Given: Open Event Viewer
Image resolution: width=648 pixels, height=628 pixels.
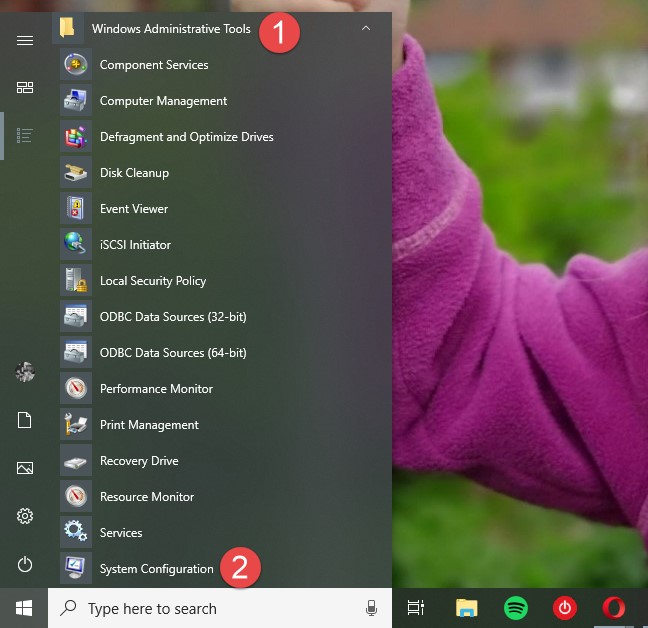Looking at the screenshot, I should tap(133, 209).
